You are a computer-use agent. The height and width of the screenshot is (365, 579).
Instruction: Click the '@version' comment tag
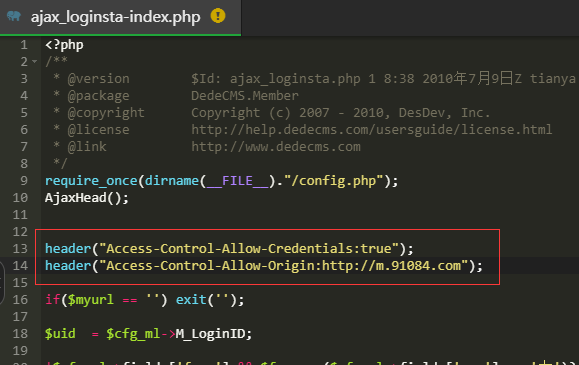point(99,79)
